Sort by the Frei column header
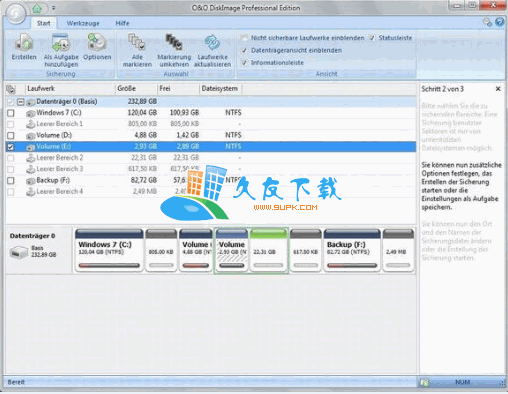This screenshot has height=394, width=508. tap(178, 89)
